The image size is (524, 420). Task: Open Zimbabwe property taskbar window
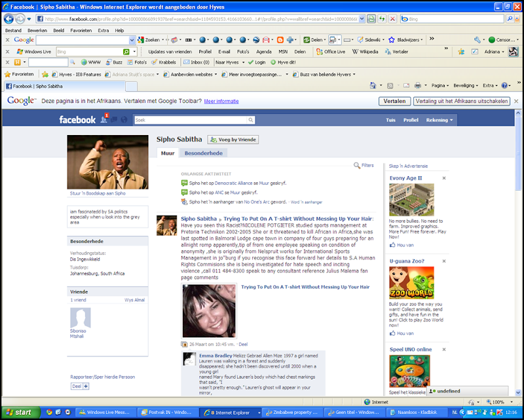coord(293,412)
